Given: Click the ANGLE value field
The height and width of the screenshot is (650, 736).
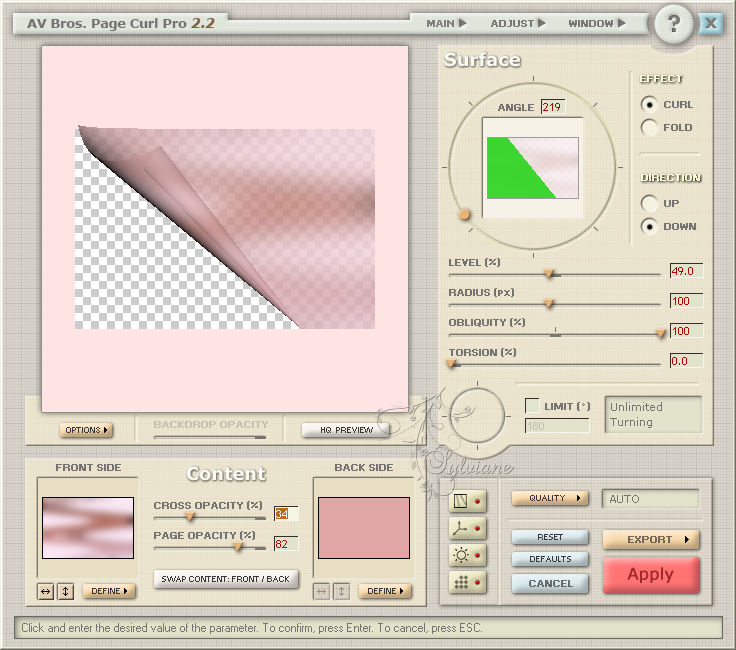Looking at the screenshot, I should (553, 107).
